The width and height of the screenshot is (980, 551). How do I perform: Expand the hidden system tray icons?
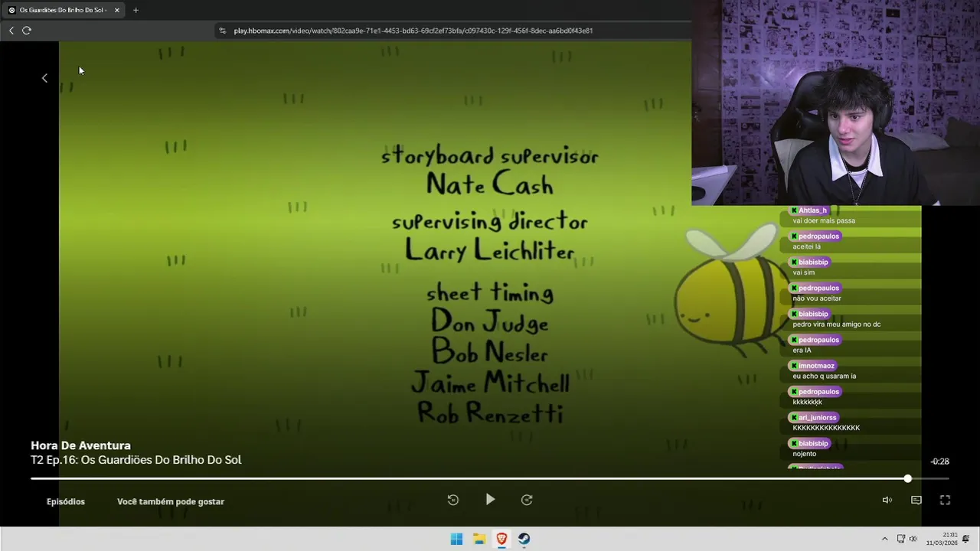pos(884,539)
